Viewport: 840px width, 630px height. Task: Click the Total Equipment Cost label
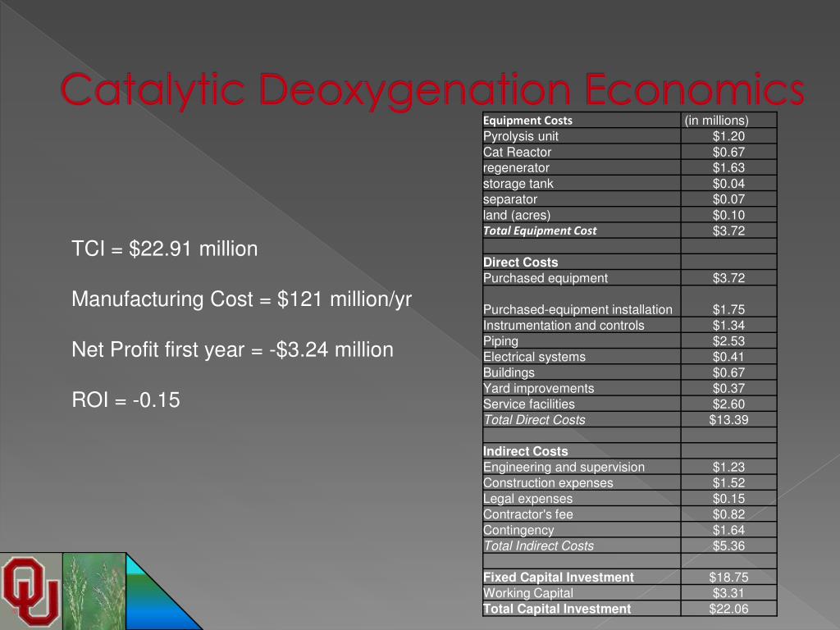pos(540,231)
